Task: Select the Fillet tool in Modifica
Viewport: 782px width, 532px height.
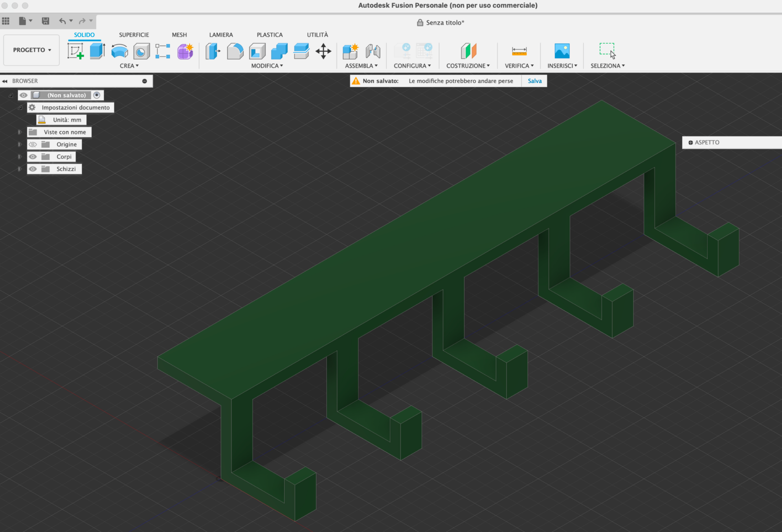Action: (x=235, y=51)
